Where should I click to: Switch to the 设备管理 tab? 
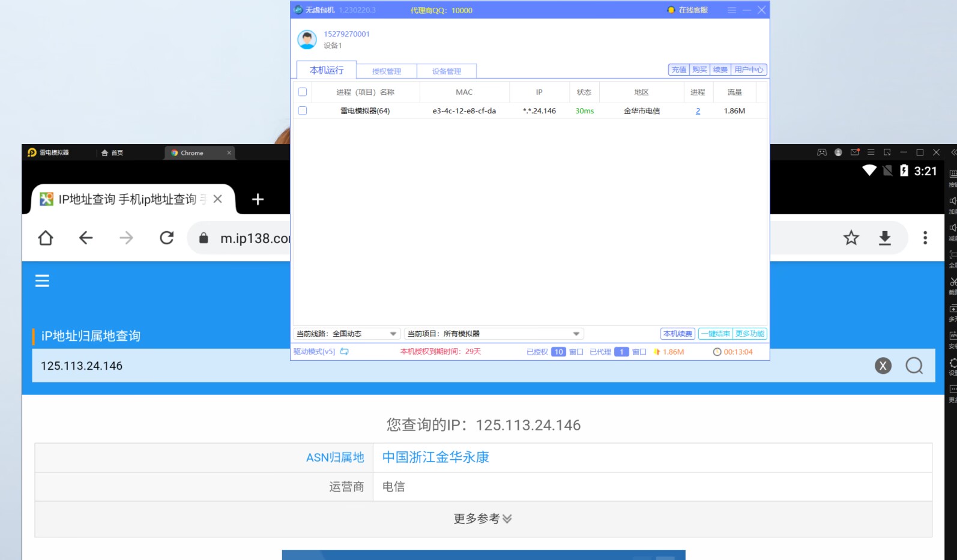447,71
